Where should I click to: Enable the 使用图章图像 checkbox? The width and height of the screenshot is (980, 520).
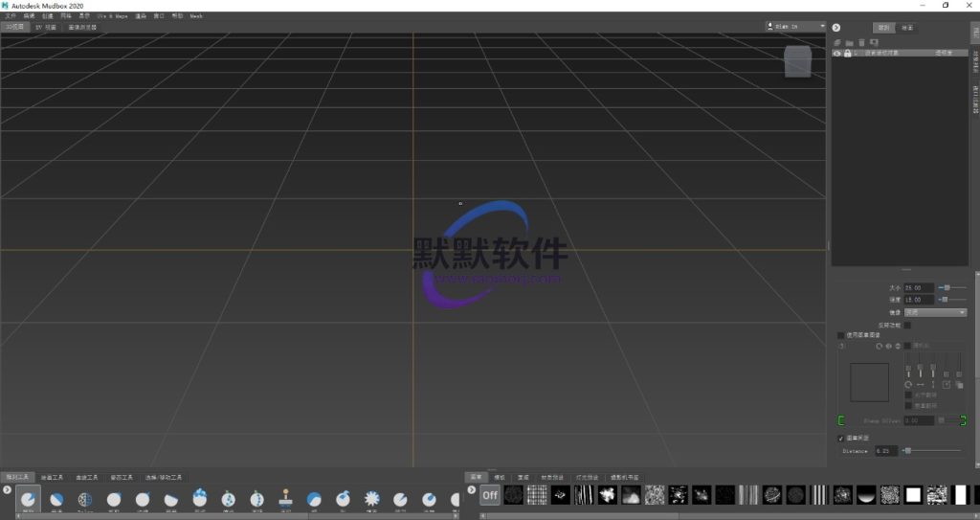coord(841,335)
